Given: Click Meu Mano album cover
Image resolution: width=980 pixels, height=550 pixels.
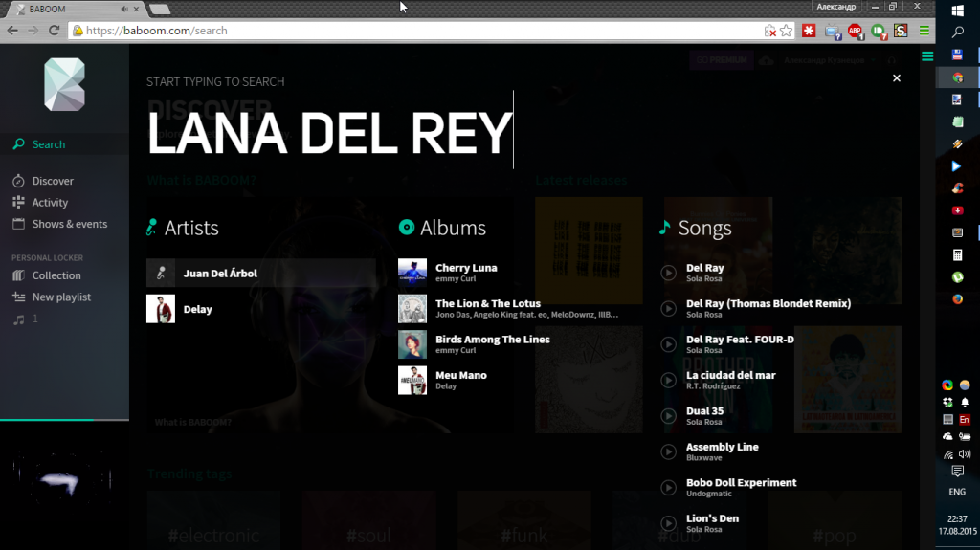Looking at the screenshot, I should [x=412, y=380].
